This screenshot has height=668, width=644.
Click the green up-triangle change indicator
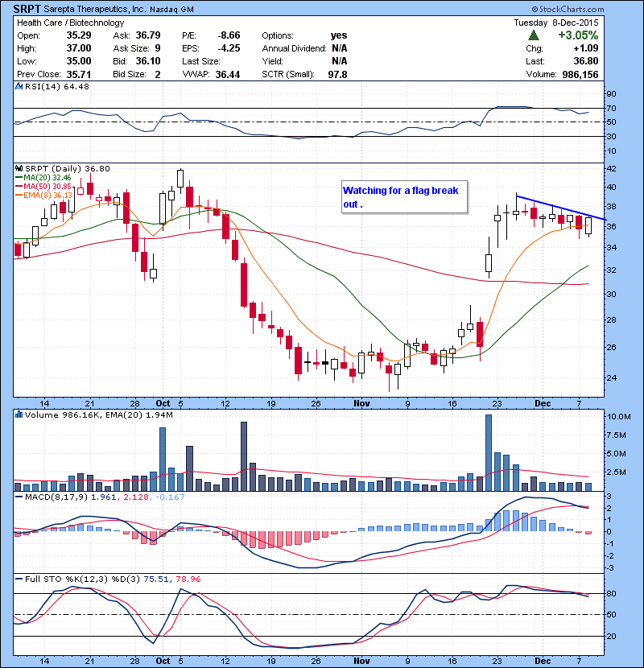533,35
